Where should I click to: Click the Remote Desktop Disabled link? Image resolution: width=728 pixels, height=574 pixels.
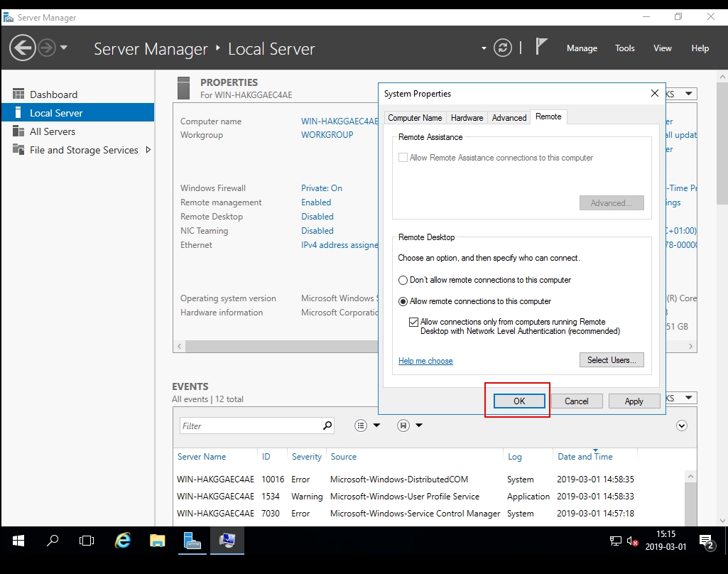pos(317,217)
